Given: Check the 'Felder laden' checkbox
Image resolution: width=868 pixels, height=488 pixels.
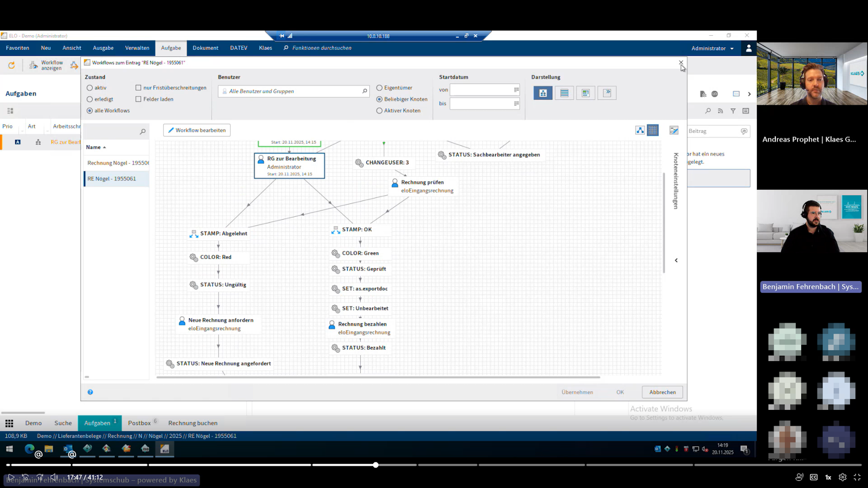Looking at the screenshot, I should click(138, 99).
